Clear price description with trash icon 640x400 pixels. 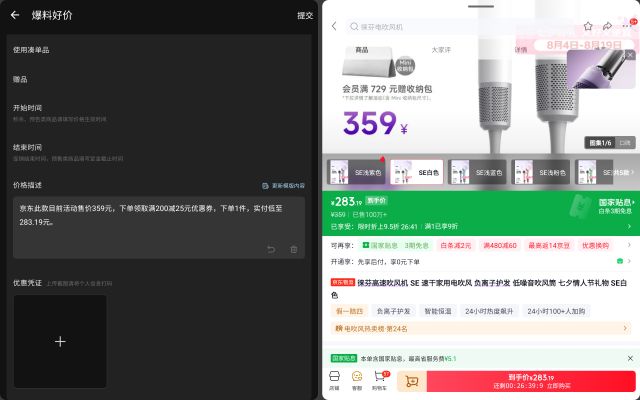pyautogui.click(x=293, y=249)
